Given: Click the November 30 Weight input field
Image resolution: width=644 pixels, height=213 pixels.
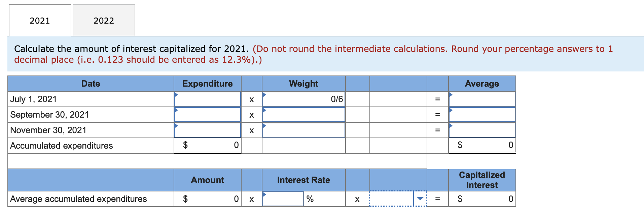Looking at the screenshot, I should click(x=303, y=130).
